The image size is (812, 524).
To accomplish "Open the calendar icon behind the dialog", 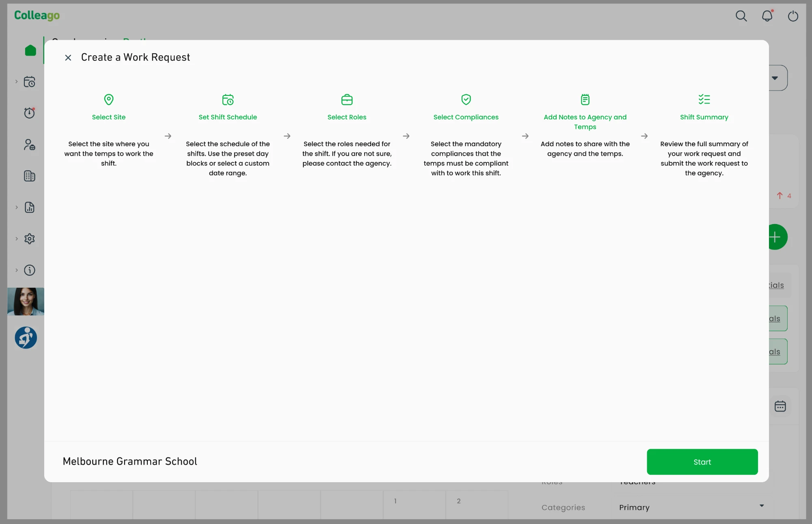I will (780, 406).
